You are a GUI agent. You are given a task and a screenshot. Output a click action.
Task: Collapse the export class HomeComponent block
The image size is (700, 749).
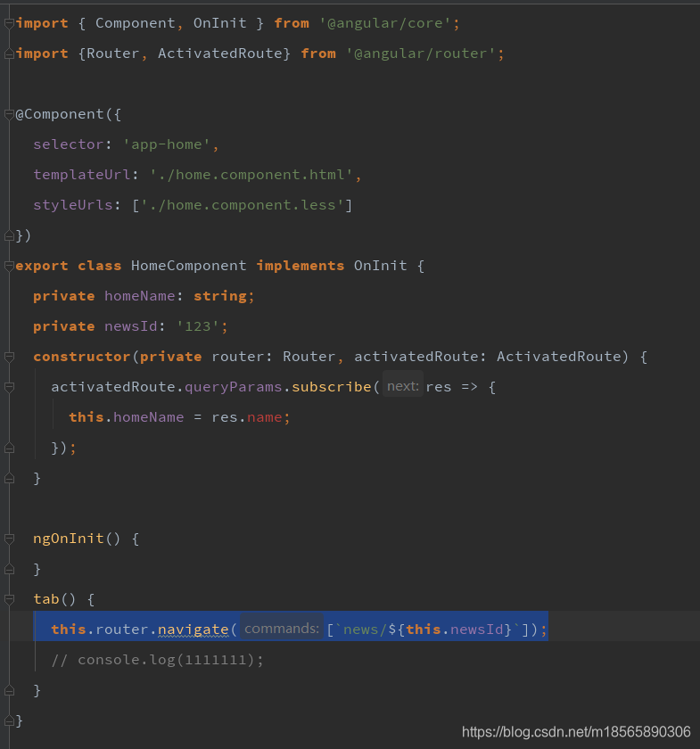[x=9, y=266]
